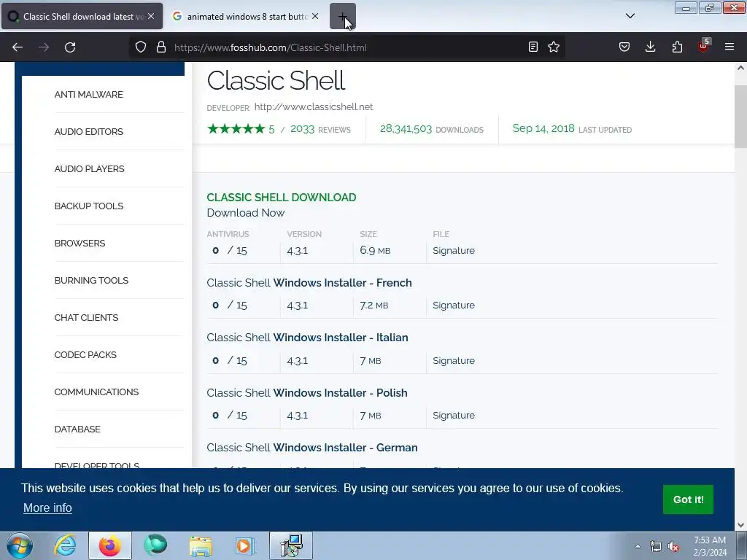The width and height of the screenshot is (747, 560).
Task: Go back using the browser back arrow
Action: (x=18, y=47)
